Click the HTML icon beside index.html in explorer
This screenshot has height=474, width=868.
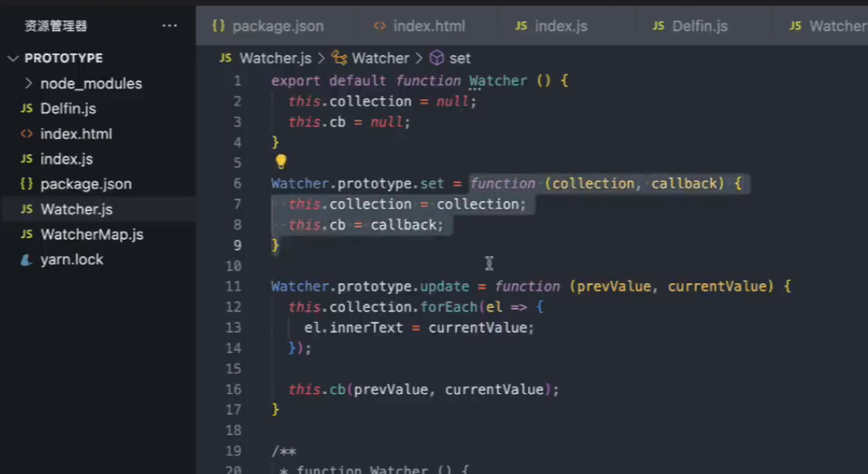point(26,133)
